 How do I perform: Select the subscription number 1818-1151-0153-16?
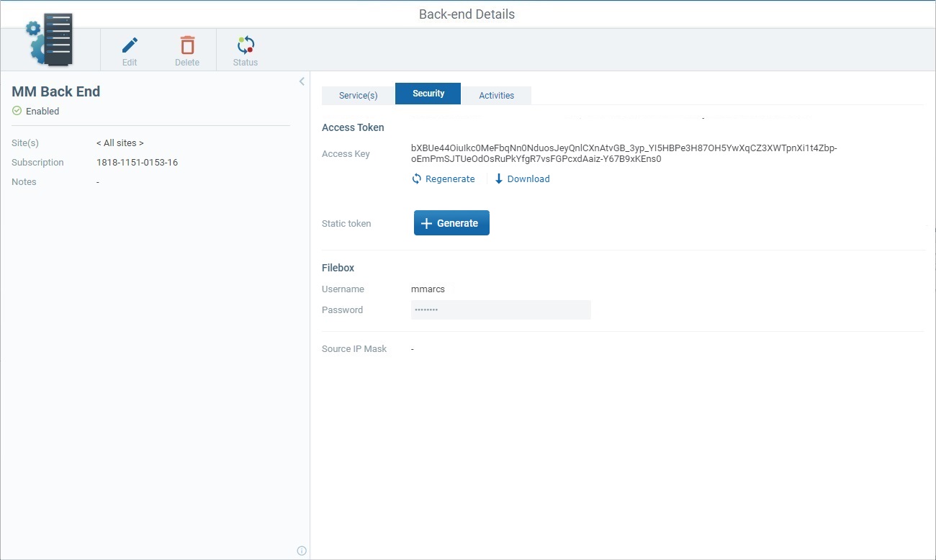click(x=137, y=162)
